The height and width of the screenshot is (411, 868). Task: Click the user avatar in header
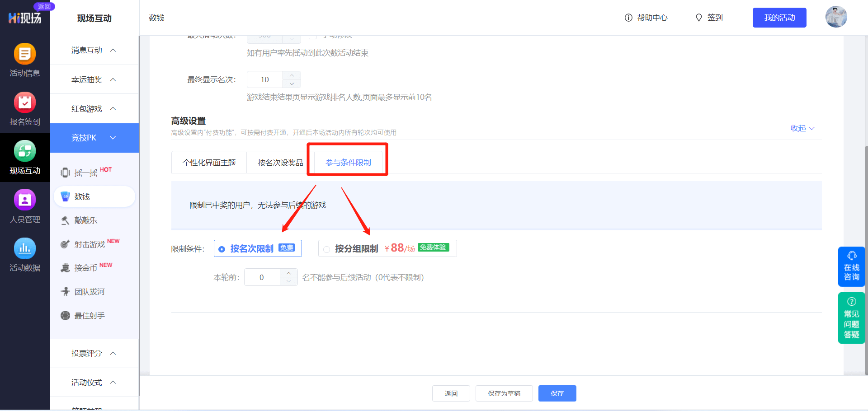[836, 17]
